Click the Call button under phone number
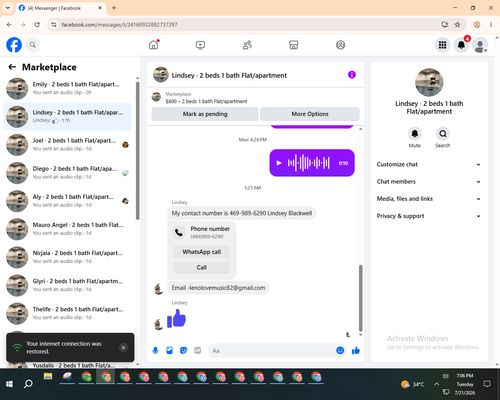 [202, 267]
